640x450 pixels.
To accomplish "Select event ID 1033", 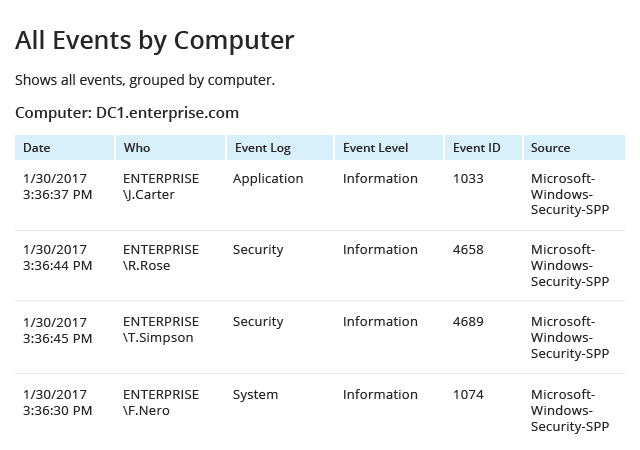I will point(468,178).
